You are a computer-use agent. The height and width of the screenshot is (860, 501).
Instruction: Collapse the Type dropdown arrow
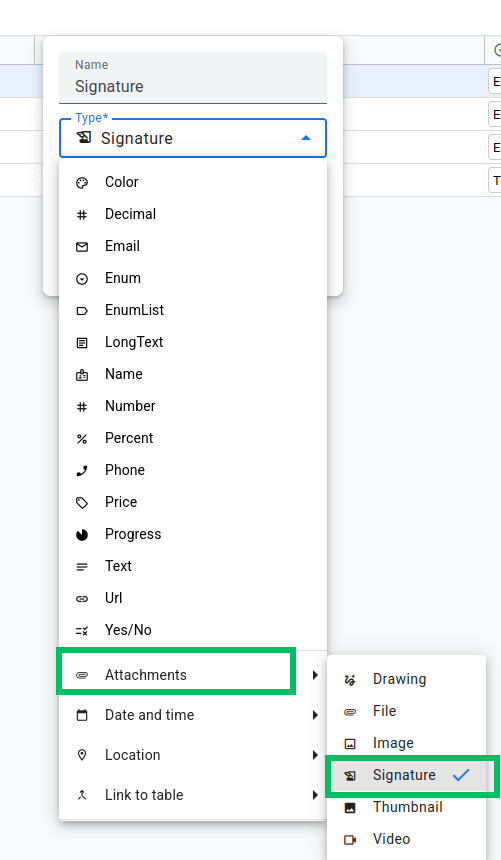coord(306,138)
